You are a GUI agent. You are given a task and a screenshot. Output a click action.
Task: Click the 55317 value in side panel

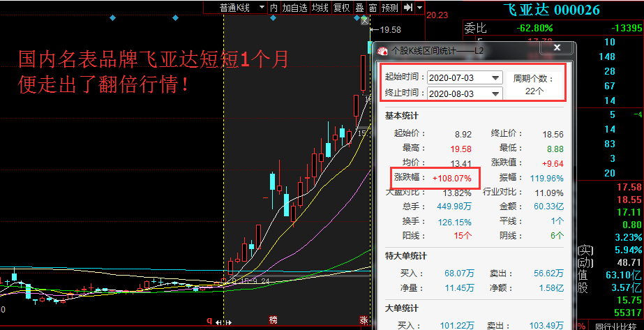(628, 313)
